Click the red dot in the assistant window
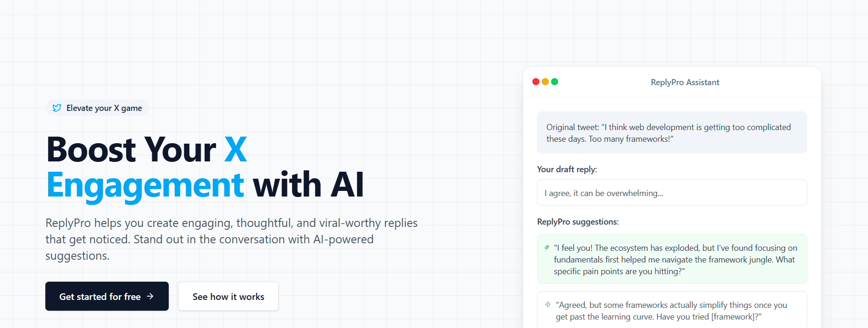868x328 pixels. pos(536,82)
